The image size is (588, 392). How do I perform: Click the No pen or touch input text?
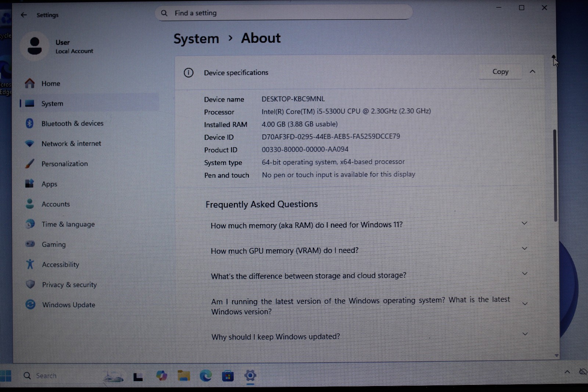click(338, 174)
